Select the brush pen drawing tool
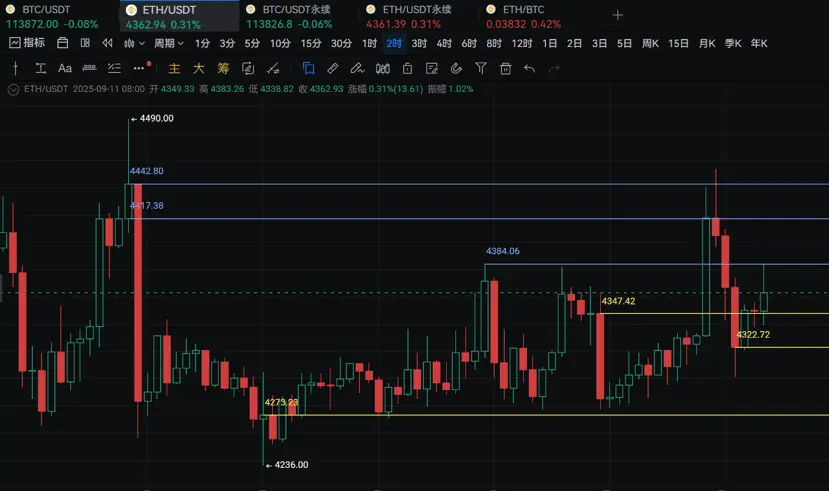Screen dimensions: 829x491 click(x=357, y=68)
